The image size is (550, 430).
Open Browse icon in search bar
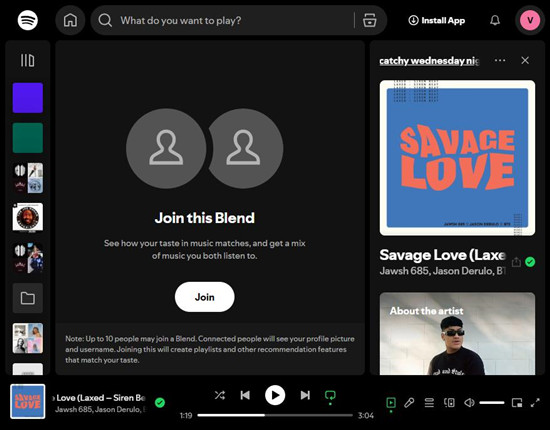click(369, 20)
